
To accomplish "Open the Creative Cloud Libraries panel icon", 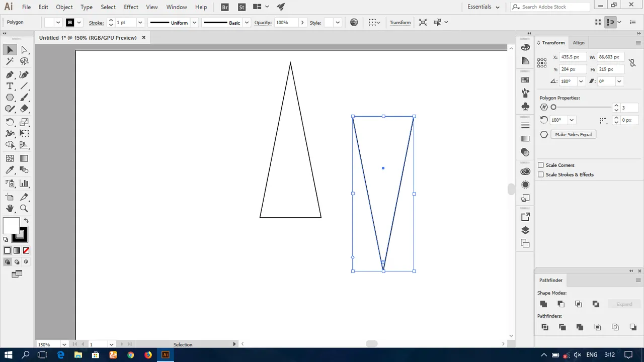I will click(x=525, y=171).
